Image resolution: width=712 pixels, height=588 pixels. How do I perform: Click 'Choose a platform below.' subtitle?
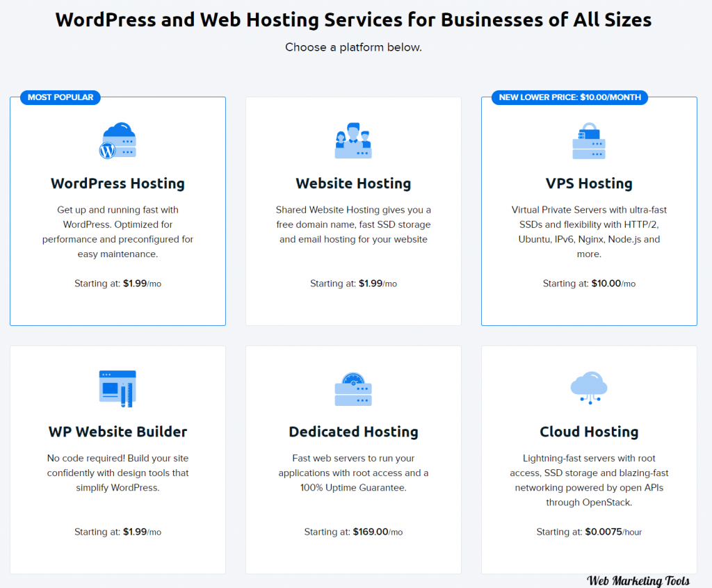click(353, 47)
